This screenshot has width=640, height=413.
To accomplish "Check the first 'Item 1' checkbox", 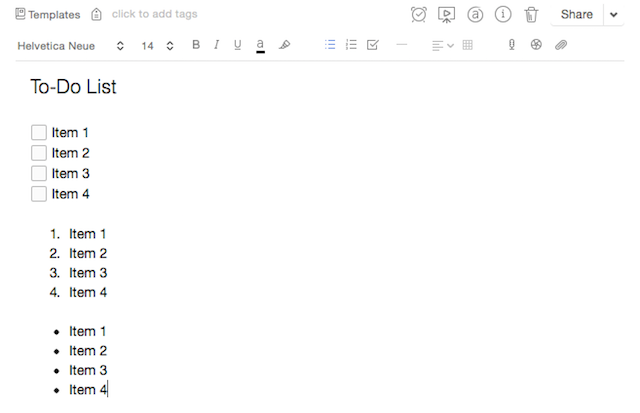I will coord(39,133).
